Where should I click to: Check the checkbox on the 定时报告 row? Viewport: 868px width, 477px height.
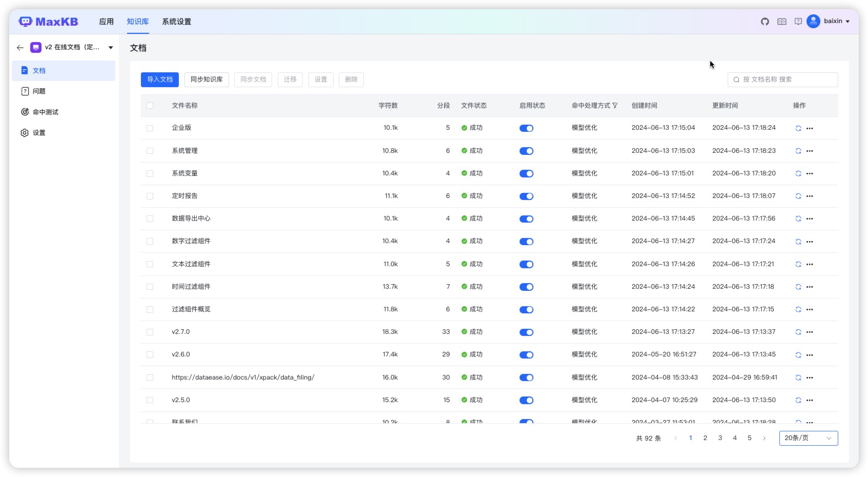150,196
